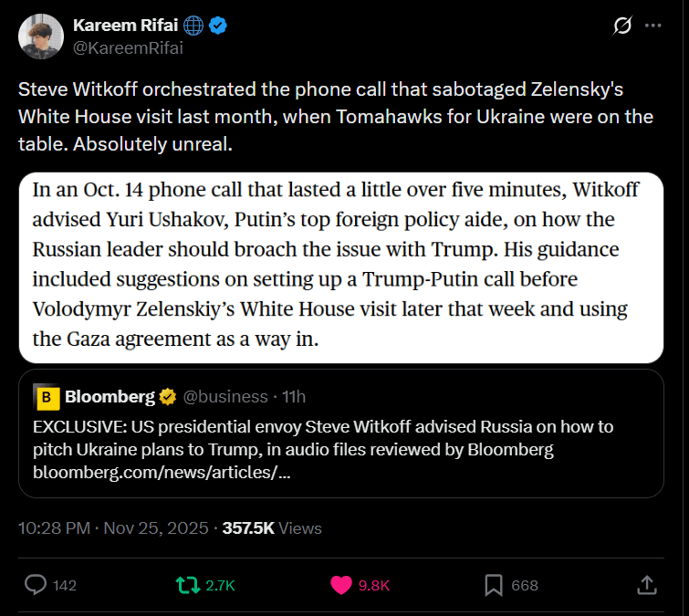Image resolution: width=689 pixels, height=616 pixels.
Task: Click the Grok slashed-circle icon
Action: [x=622, y=26]
